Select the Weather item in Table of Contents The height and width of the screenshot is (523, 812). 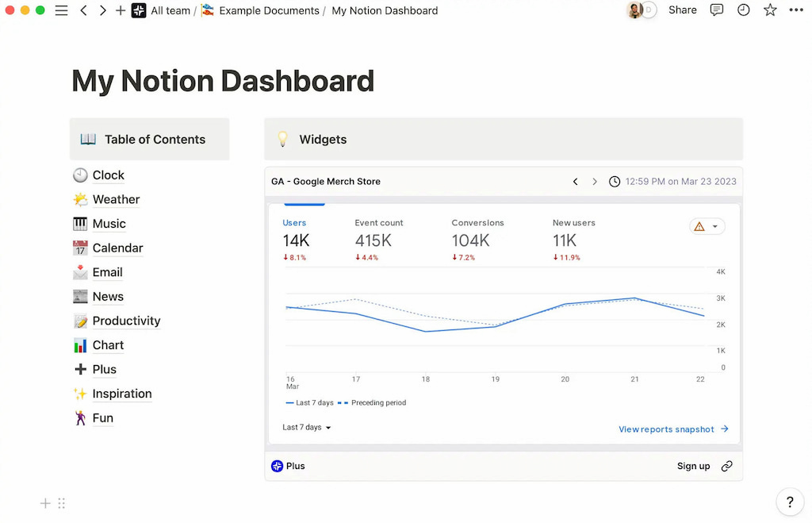pos(116,199)
